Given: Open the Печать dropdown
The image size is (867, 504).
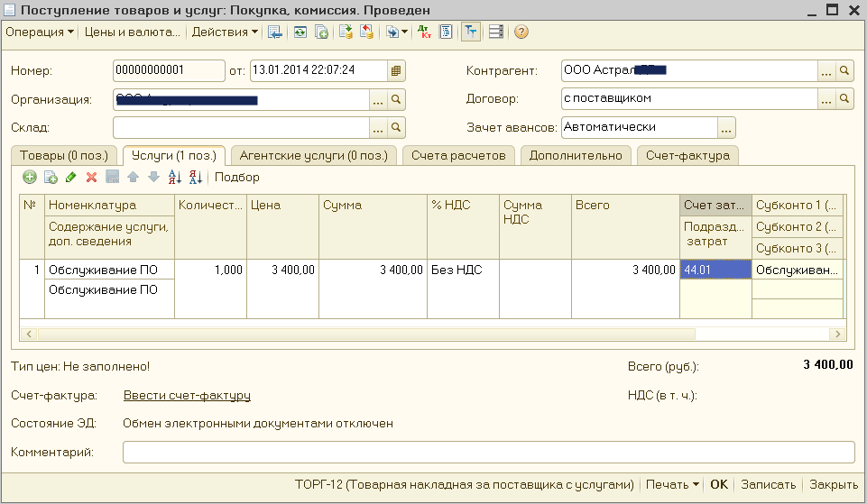Looking at the screenshot, I should pyautogui.click(x=673, y=484).
